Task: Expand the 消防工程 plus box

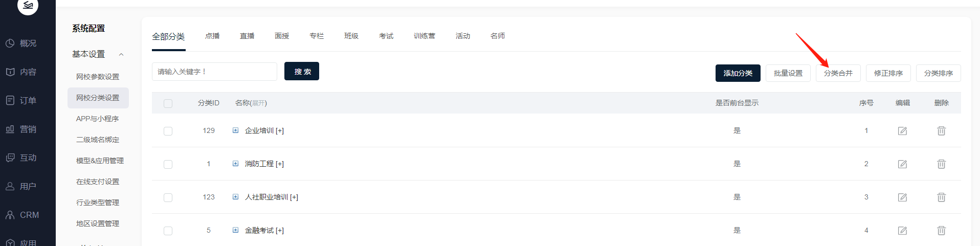Action: [x=235, y=164]
